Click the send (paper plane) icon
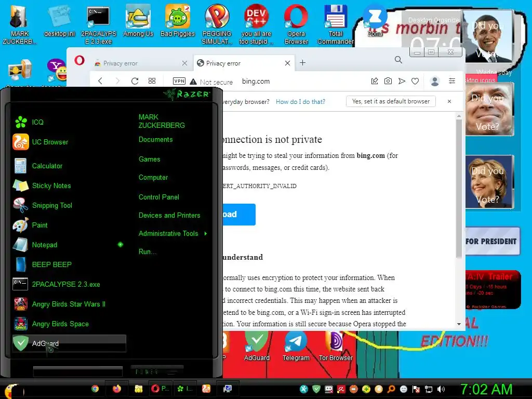Image resolution: width=532 pixels, height=399 pixels. point(402,81)
